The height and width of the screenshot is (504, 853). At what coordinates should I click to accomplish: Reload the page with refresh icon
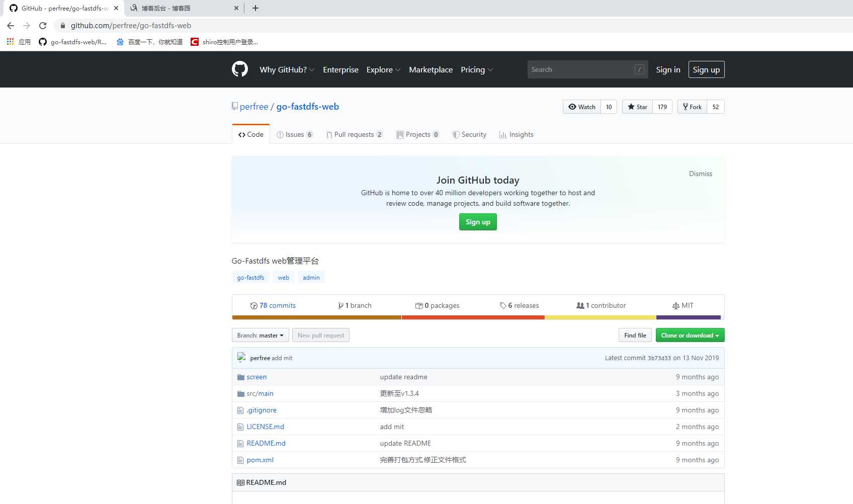tap(43, 26)
